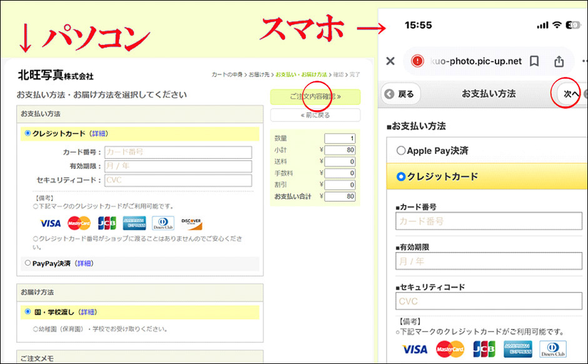Tap the share icon in mobile browser

(559, 61)
